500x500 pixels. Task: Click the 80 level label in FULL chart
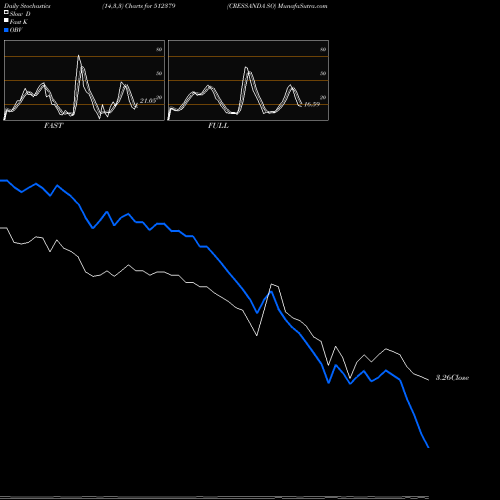pos(323,49)
